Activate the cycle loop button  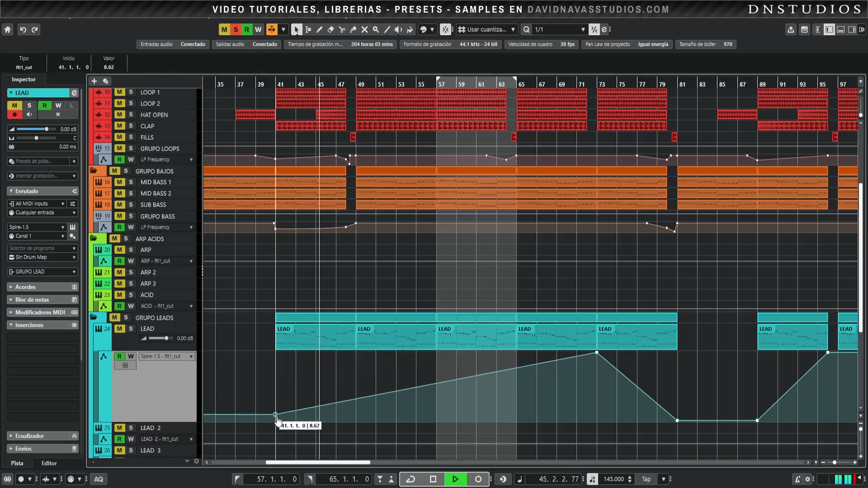tap(411, 479)
